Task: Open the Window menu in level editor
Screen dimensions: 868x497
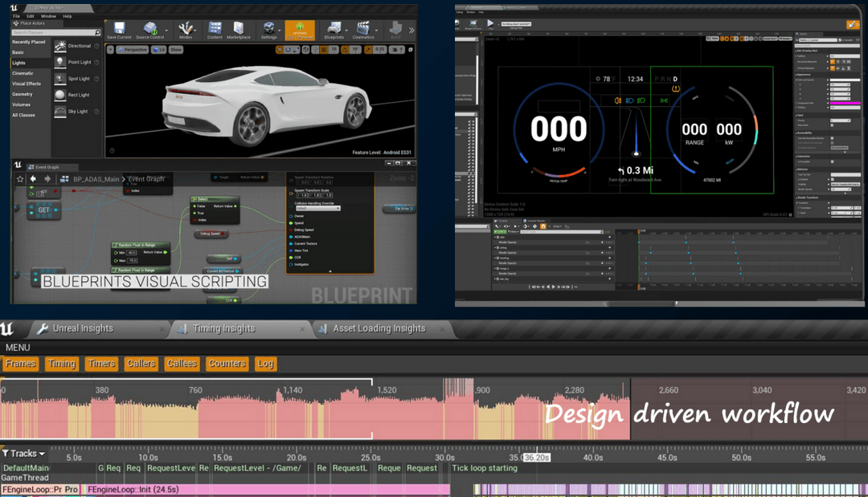Action: (48, 16)
